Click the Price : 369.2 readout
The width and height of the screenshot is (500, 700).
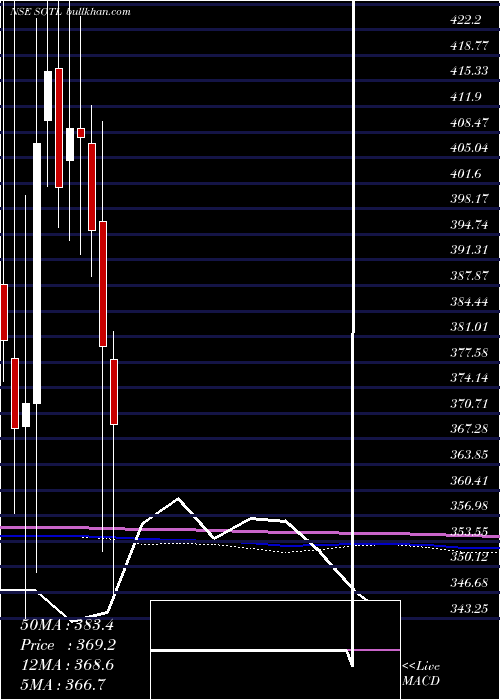pyautogui.click(x=66, y=645)
